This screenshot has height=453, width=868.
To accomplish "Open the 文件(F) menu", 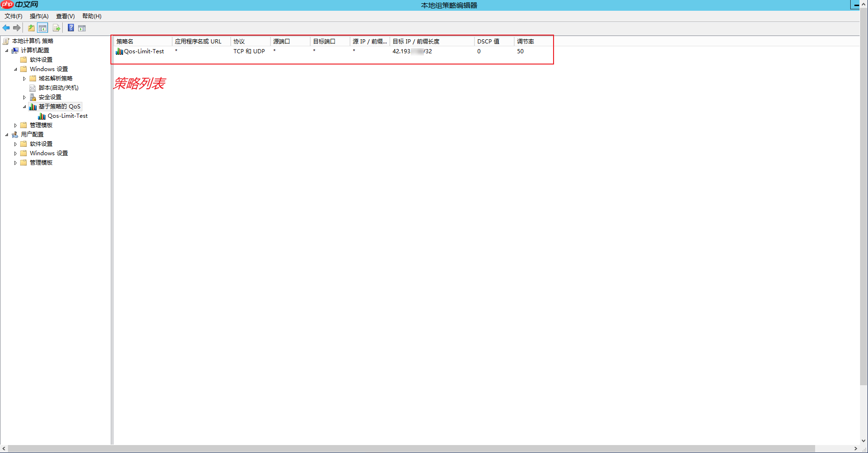I will (x=14, y=16).
